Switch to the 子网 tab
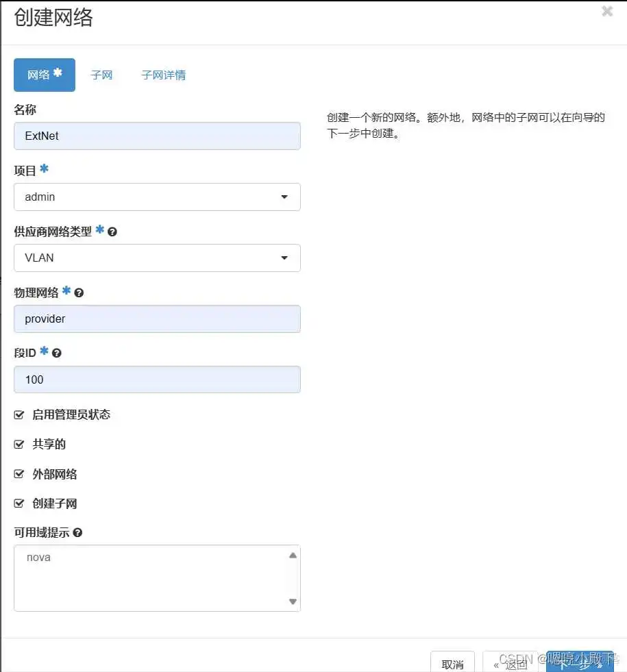 (x=101, y=75)
